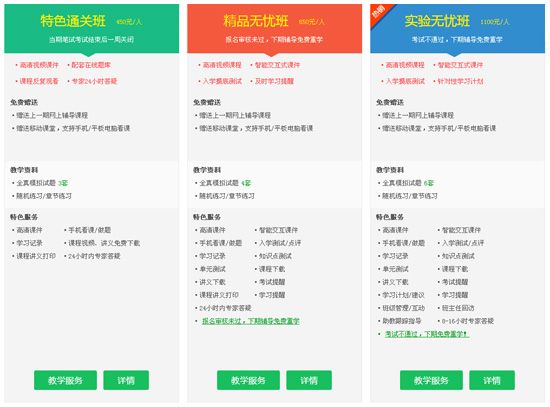Click 随机练习/章节练习 in the 实验无忧班 card
This screenshot has width=550, height=407.
pyautogui.click(x=410, y=196)
